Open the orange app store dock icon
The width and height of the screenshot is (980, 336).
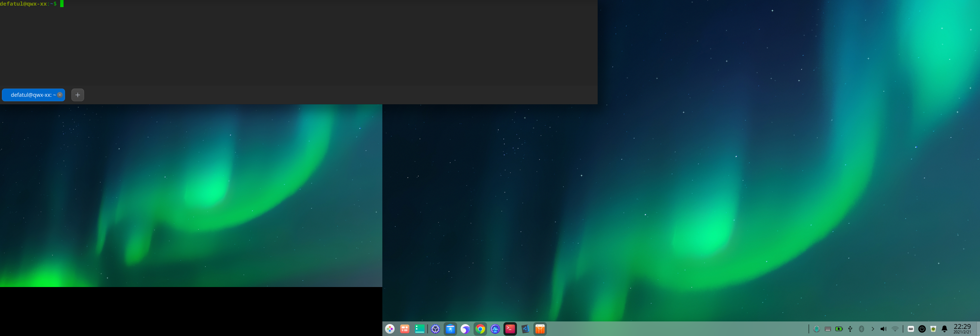(540, 329)
